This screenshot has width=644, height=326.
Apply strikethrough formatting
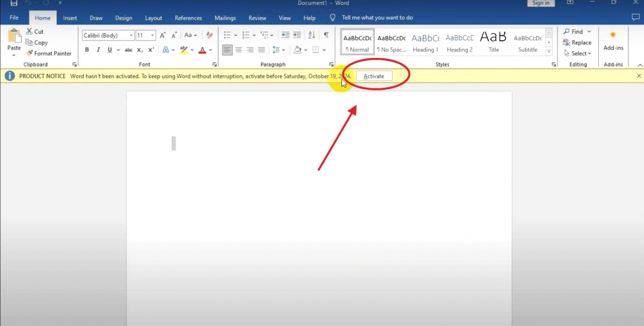[128, 50]
